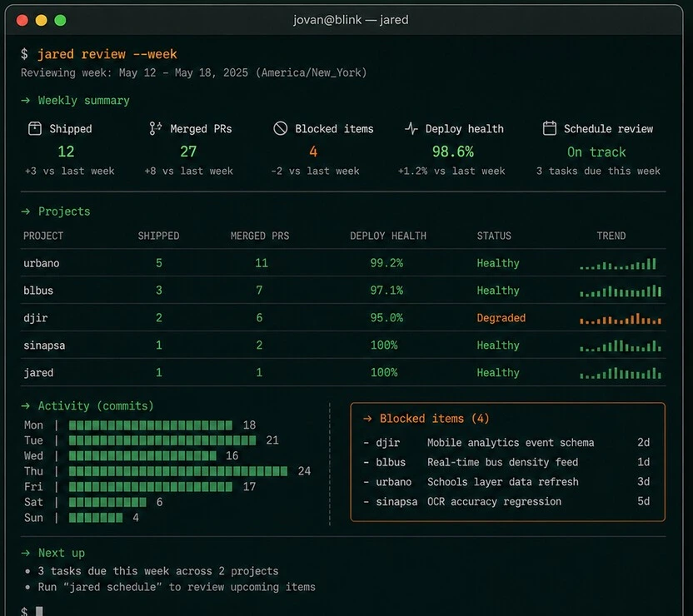Screen dimensions: 693x616
Task: Click the jared project trend sparkline
Action: tap(621, 374)
